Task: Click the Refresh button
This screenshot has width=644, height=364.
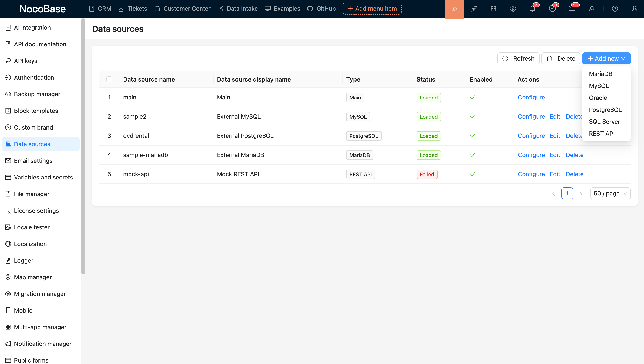Action: point(518,59)
